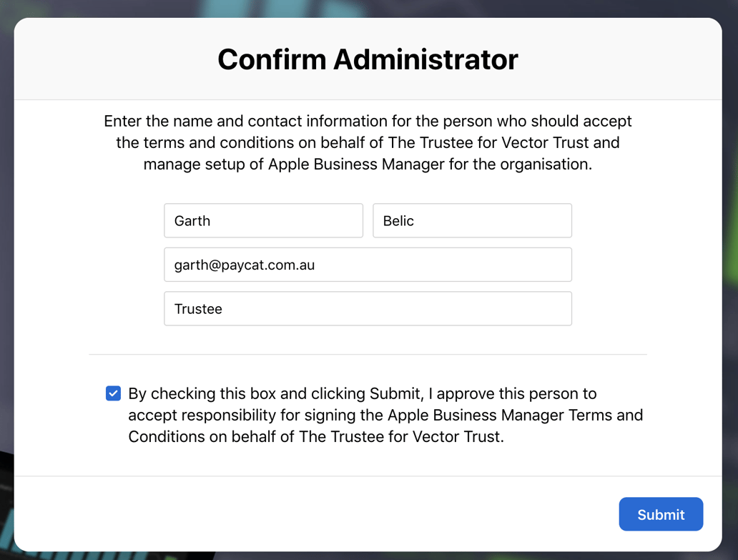Select the text box showing Trustee

pos(368,308)
